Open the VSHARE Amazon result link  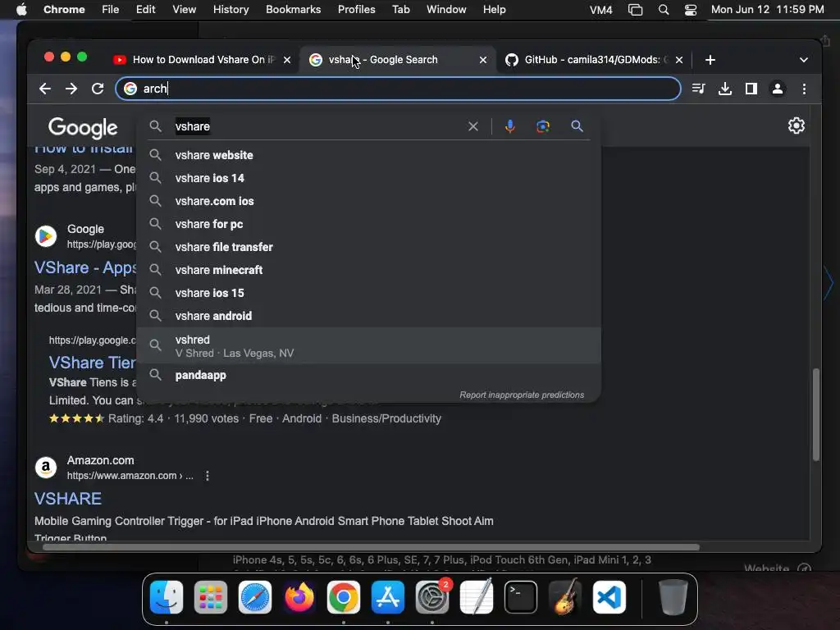(x=68, y=499)
